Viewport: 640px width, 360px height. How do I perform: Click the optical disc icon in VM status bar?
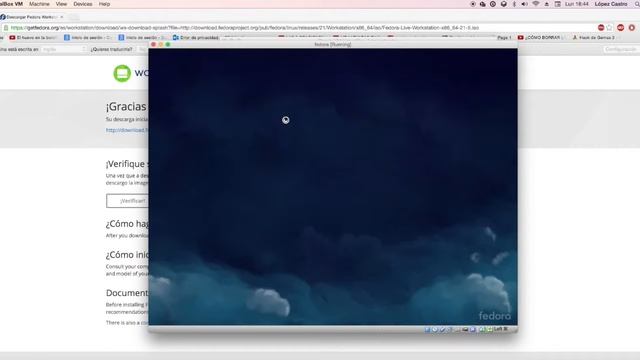(435, 329)
